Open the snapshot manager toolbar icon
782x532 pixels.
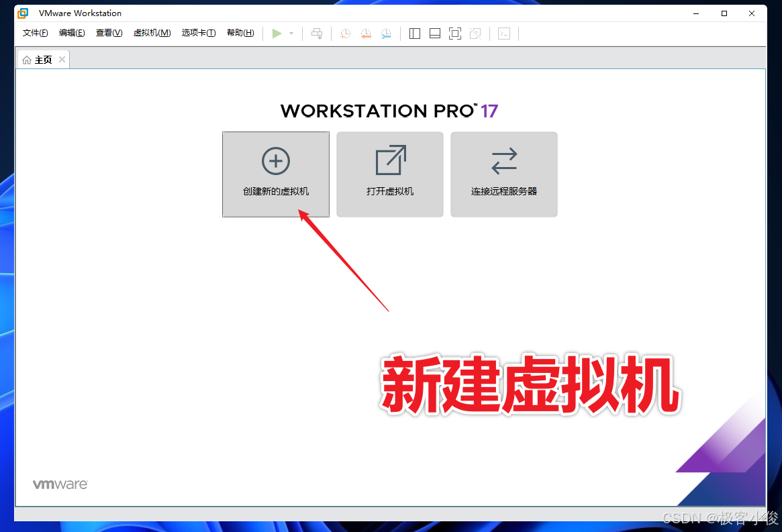[386, 34]
